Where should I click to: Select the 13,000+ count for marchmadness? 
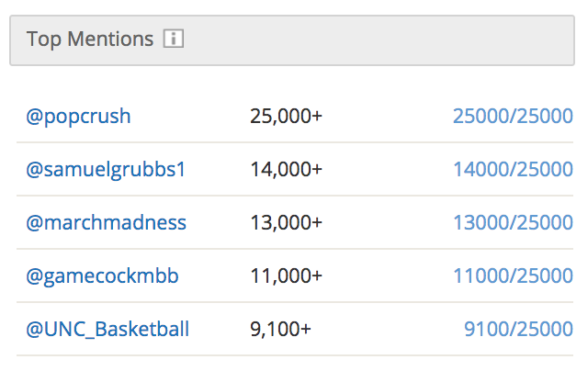click(286, 222)
